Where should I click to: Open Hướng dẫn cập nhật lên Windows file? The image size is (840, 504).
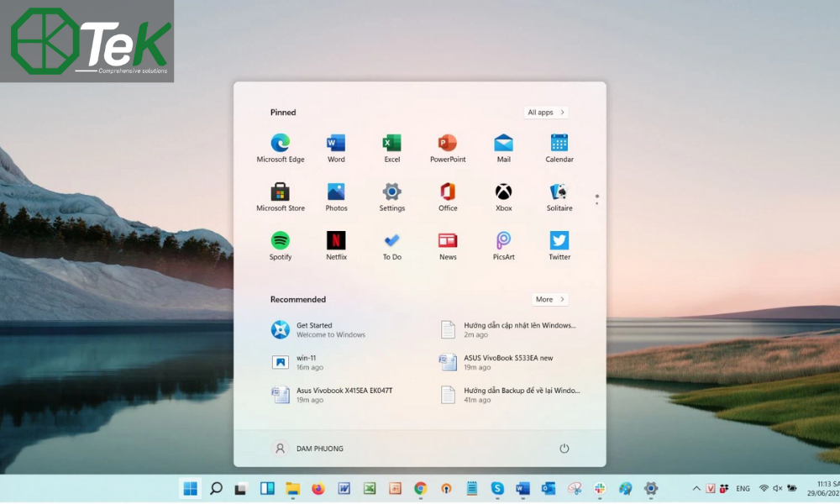[508, 329]
